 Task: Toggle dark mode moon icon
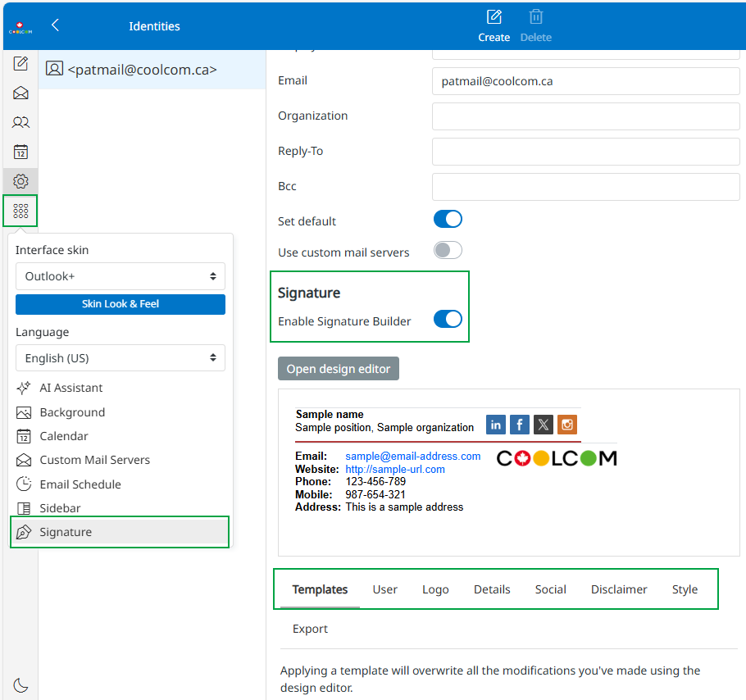click(20, 685)
